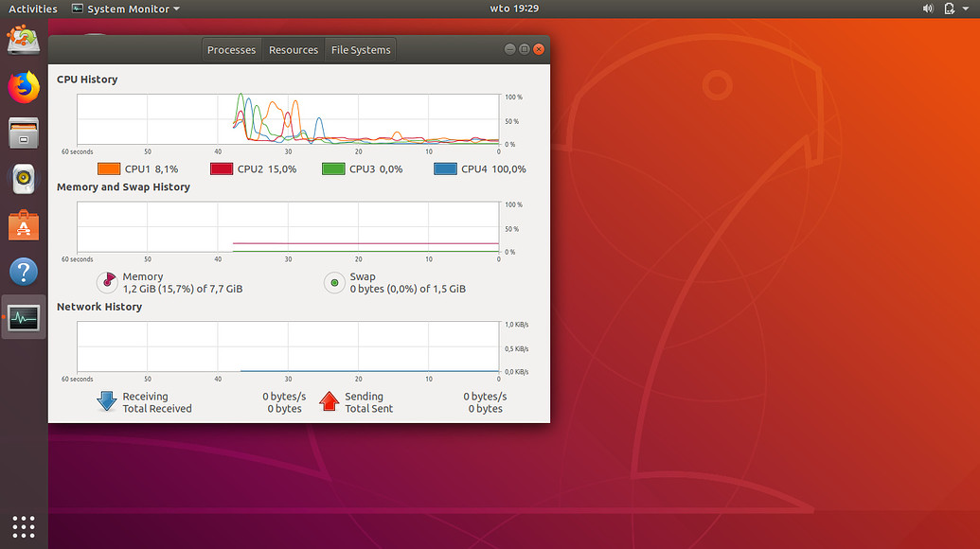This screenshot has height=549, width=980.
Task: Open Firefox from the dock
Action: pyautogui.click(x=22, y=86)
